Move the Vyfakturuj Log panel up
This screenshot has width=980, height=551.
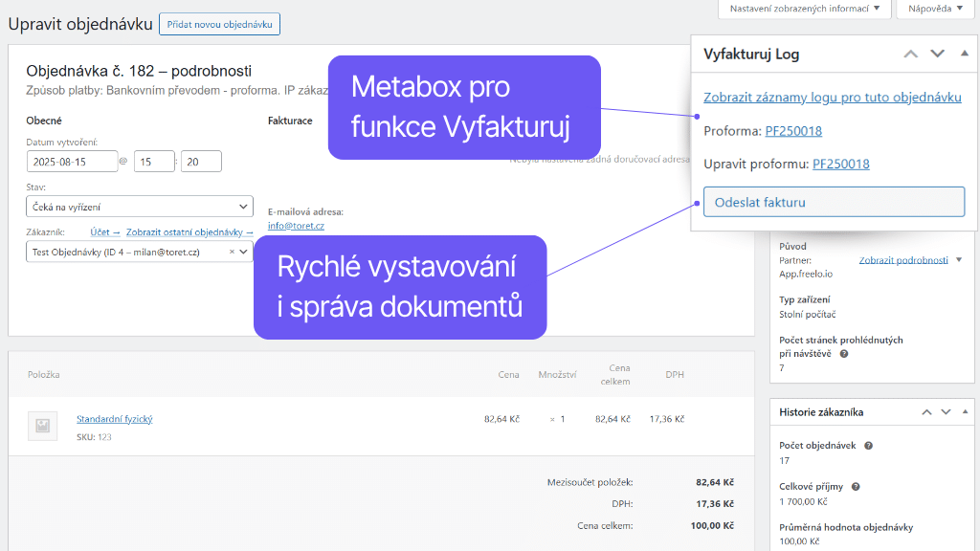click(x=909, y=55)
